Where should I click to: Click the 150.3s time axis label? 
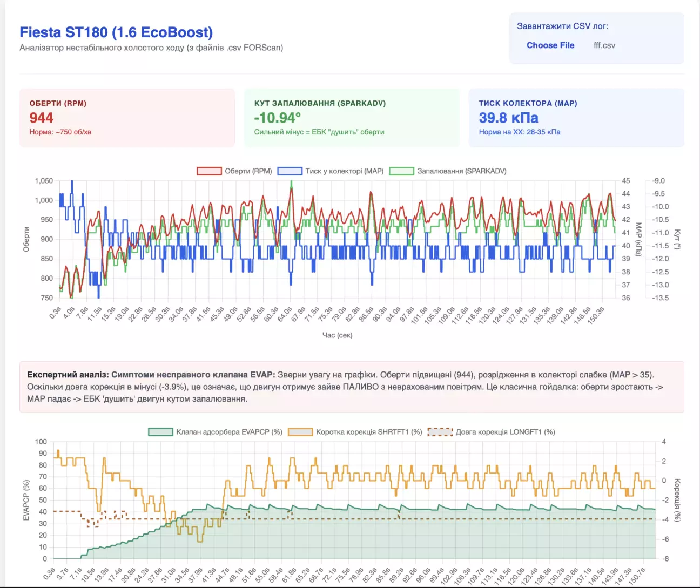[596, 315]
